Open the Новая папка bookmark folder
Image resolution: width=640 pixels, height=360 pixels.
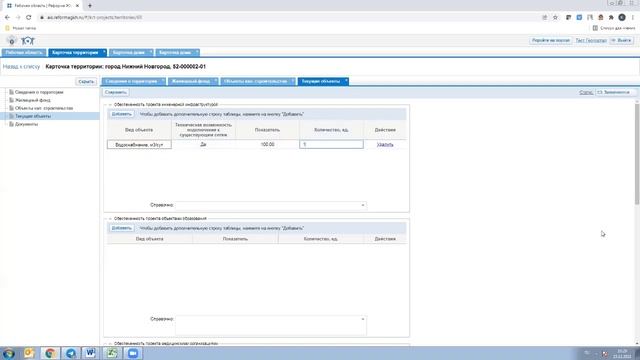[x=20, y=28]
